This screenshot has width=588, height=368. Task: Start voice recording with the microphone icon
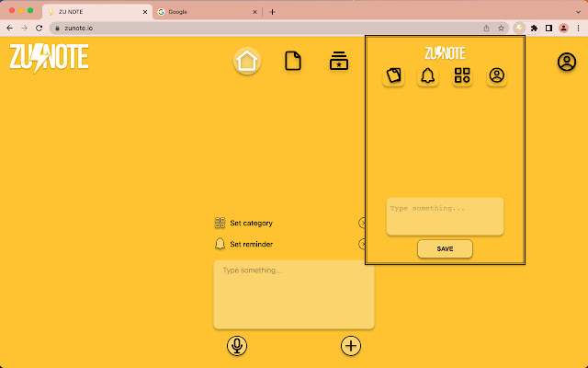[237, 346]
